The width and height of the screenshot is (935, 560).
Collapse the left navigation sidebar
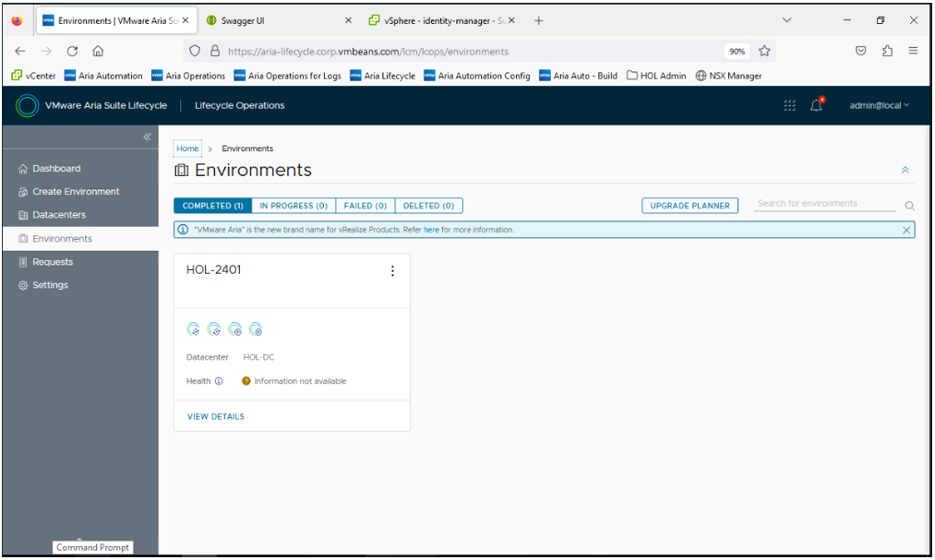(147, 137)
